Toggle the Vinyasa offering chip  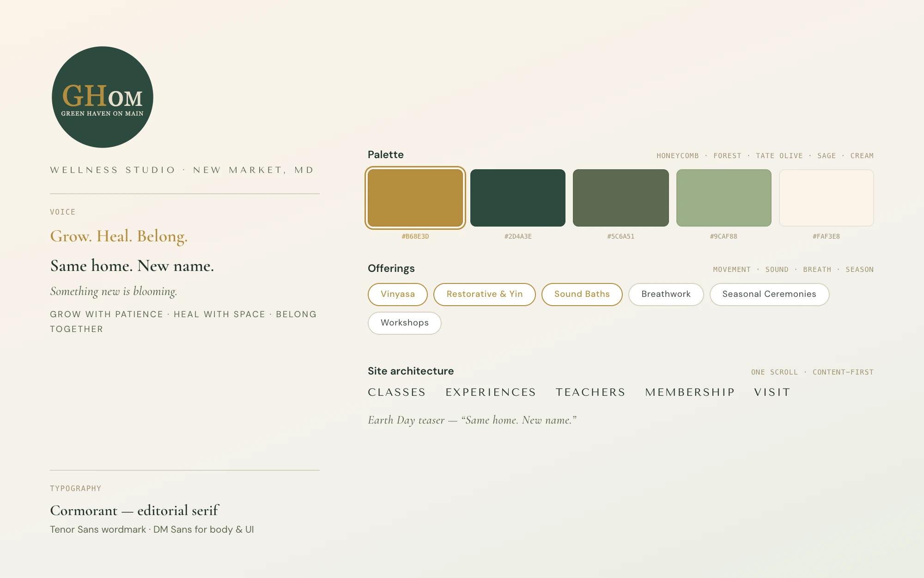tap(398, 295)
